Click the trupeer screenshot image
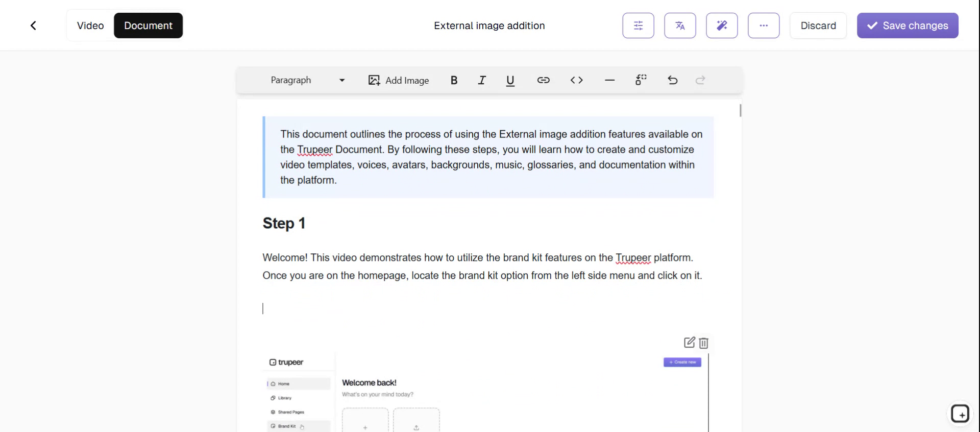Image resolution: width=980 pixels, height=432 pixels. [x=485, y=392]
